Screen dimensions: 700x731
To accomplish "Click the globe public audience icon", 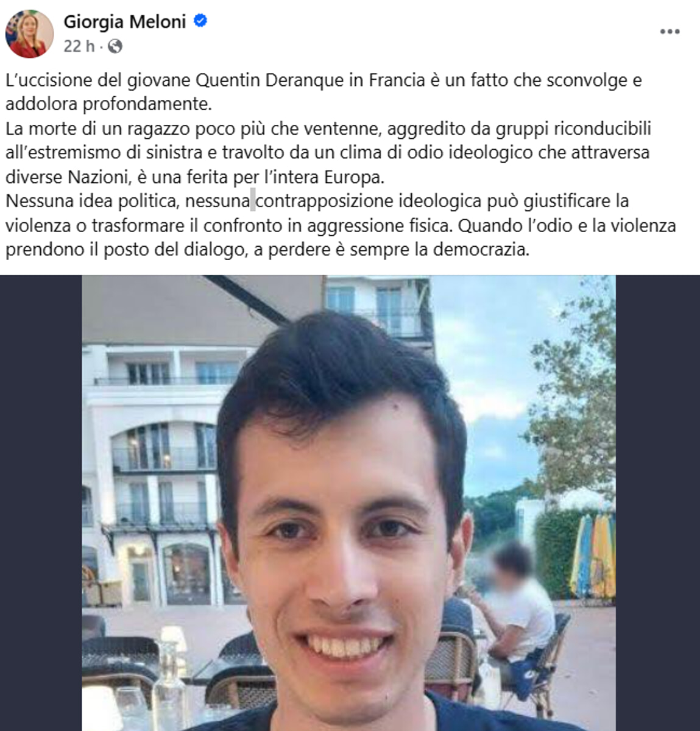I will 115,46.
